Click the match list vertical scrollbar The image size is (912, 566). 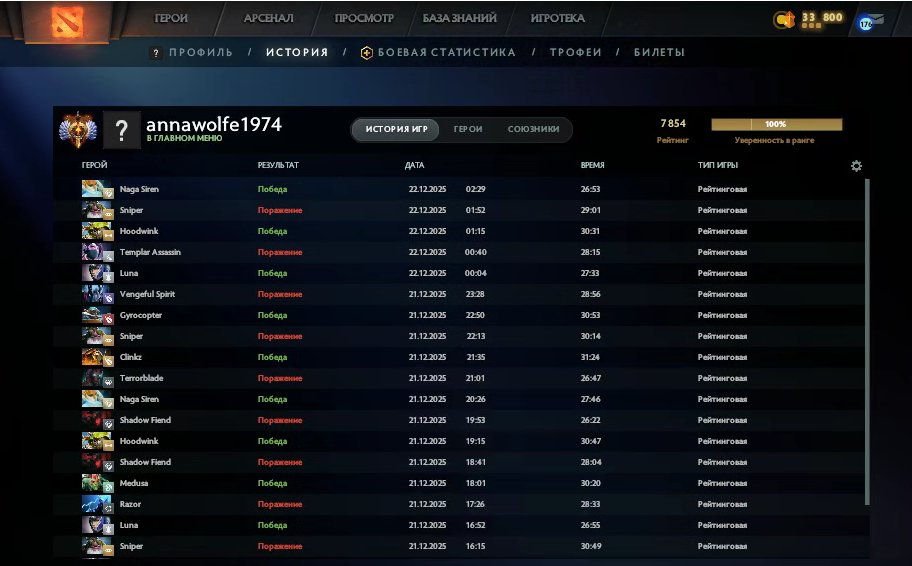pos(867,340)
